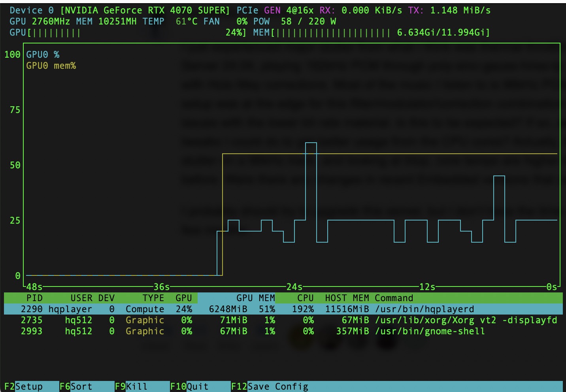This screenshot has height=392, width=566.
Task: Click PID 2290
Action: [32, 309]
